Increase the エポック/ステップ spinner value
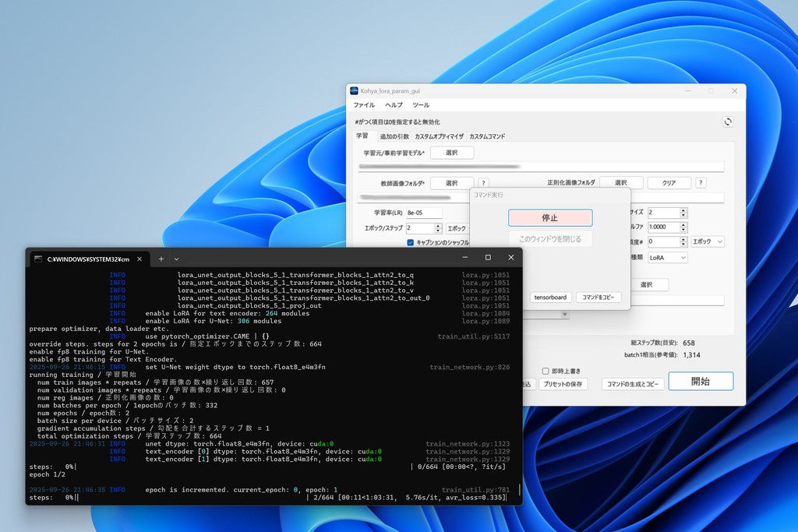This screenshot has width=798, height=532. tap(438, 225)
